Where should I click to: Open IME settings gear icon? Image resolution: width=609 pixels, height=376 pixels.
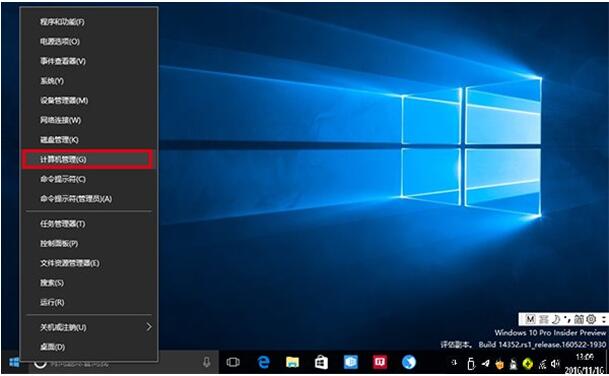(x=591, y=319)
